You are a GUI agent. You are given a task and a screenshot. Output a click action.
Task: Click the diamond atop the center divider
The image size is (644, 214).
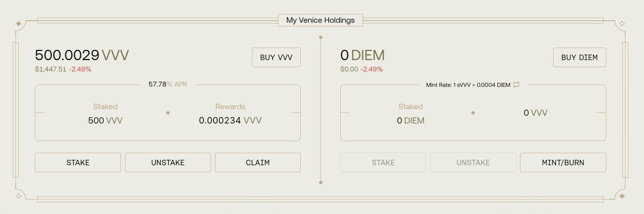[x=321, y=37]
